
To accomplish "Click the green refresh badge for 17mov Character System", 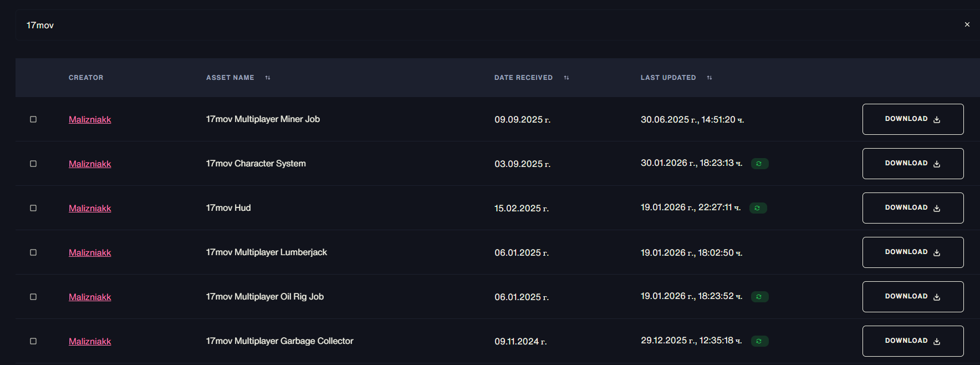I will click(x=759, y=164).
